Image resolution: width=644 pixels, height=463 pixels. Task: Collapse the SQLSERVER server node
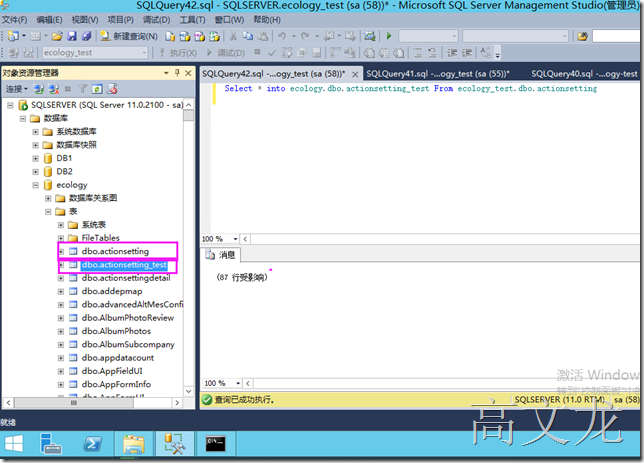pyautogui.click(x=10, y=105)
